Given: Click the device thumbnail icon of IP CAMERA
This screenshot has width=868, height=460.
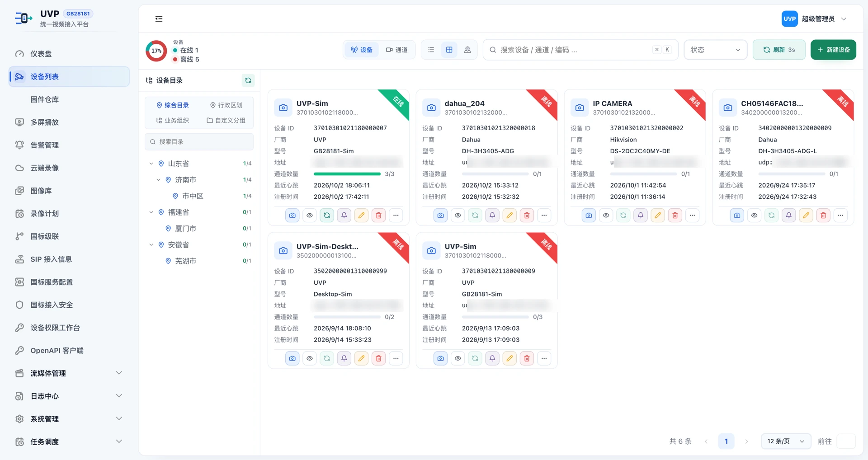Looking at the screenshot, I should 580,108.
